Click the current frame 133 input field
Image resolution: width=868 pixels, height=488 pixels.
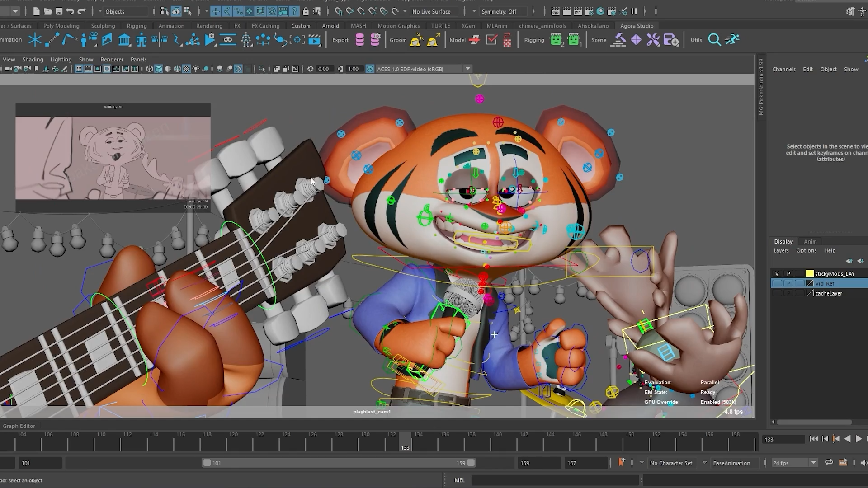[x=783, y=439]
